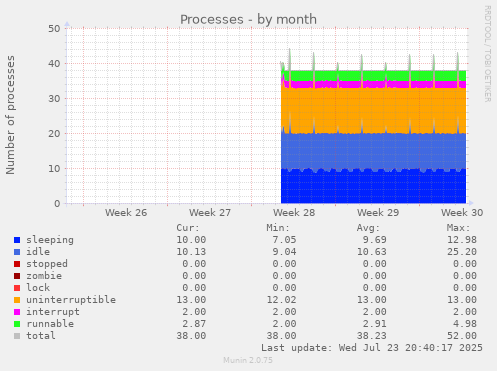Viewport: 497px width, 371px height.
Task: Click the 'Max:' column header
Action: point(458,228)
